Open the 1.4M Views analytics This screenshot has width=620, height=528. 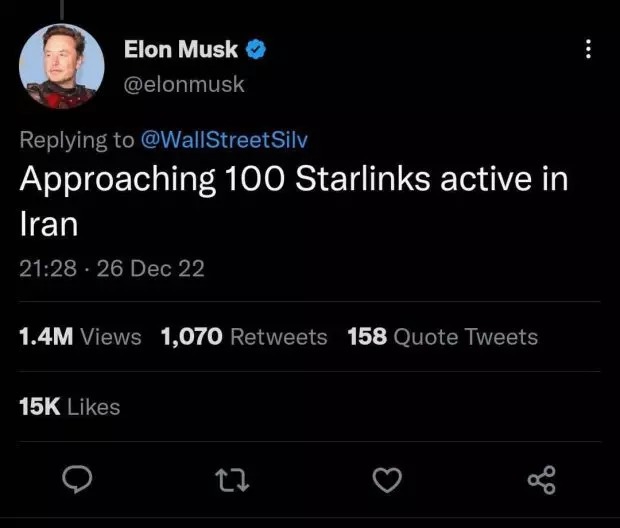[x=80, y=337]
